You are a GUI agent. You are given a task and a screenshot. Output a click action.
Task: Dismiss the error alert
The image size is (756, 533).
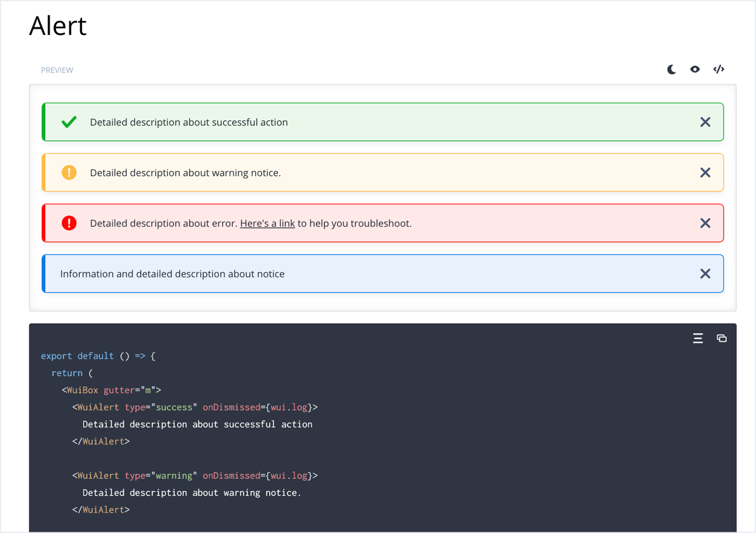[705, 223]
